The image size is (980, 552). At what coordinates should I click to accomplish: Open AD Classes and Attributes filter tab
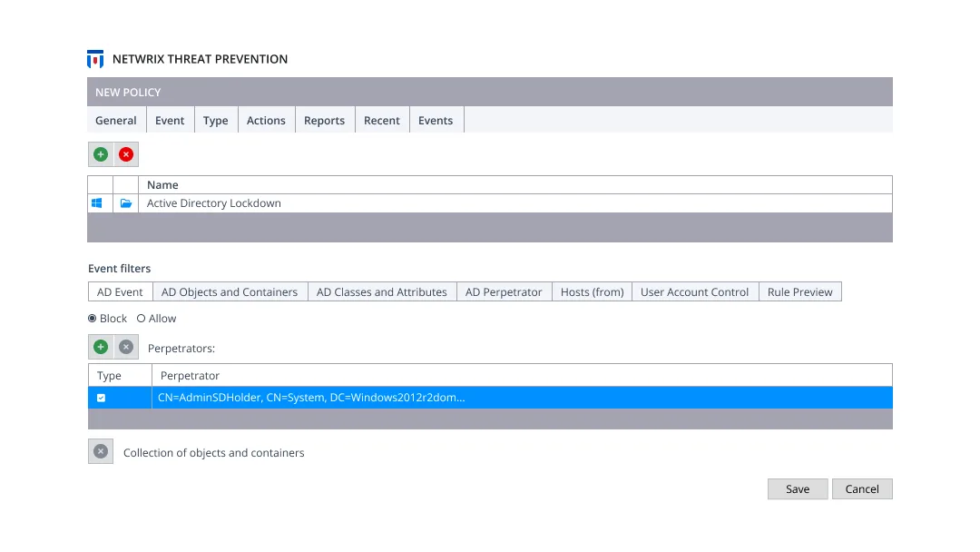click(382, 292)
